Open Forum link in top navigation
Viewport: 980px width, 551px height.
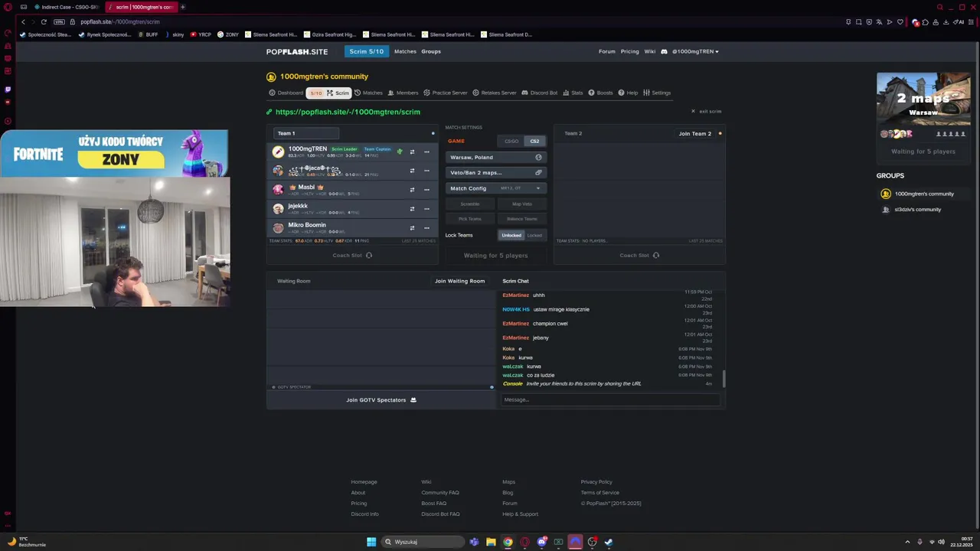tap(607, 51)
